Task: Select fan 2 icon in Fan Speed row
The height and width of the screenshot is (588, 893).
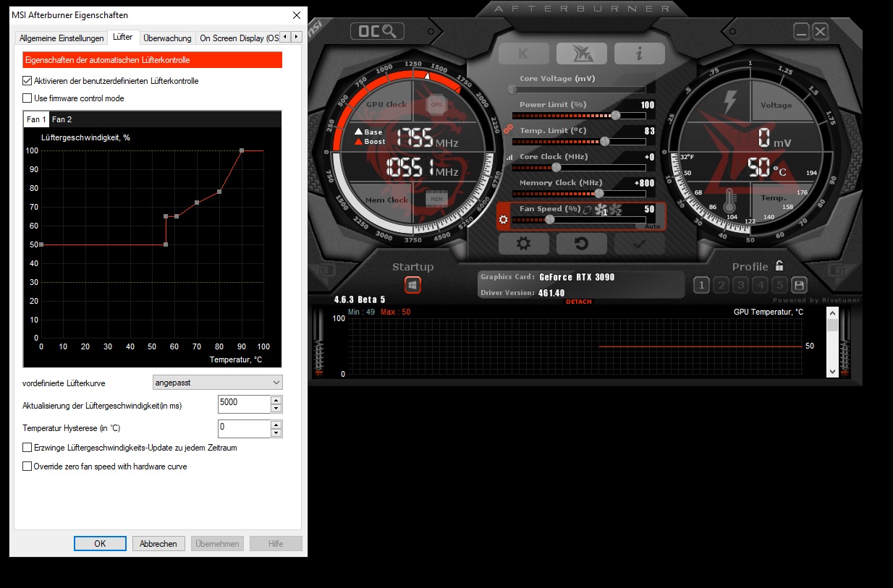Action: click(616, 210)
